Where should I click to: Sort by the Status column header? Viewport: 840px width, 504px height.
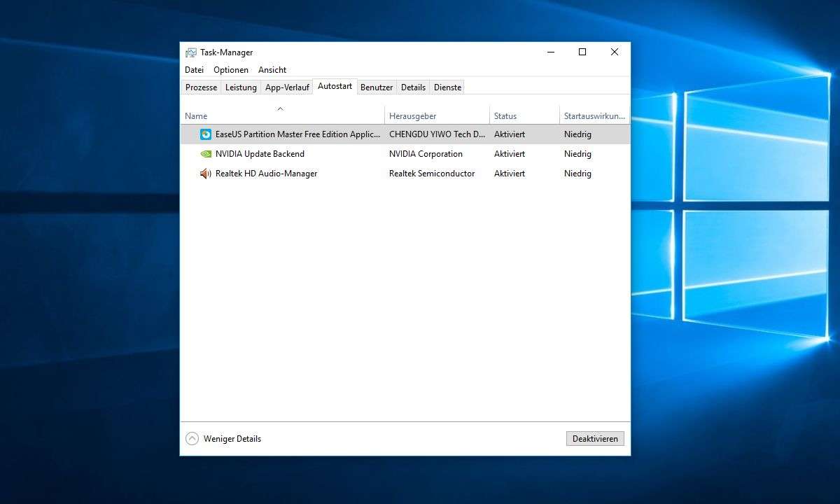coord(505,116)
